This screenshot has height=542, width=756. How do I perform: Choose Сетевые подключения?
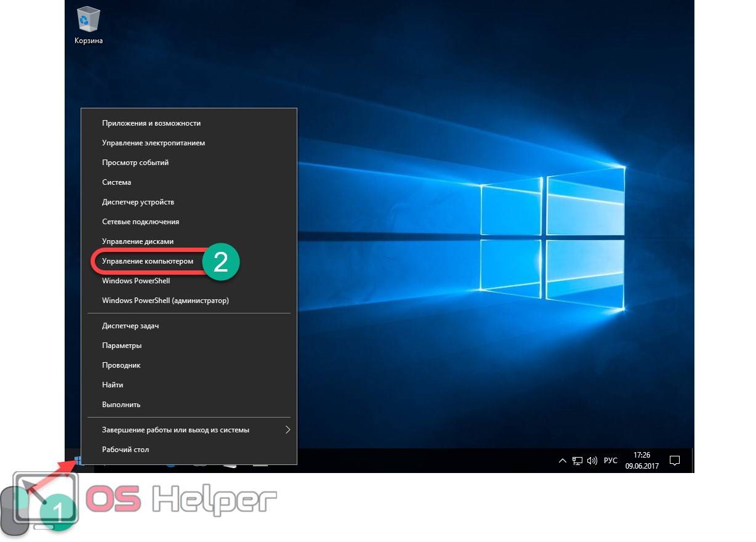[x=190, y=222]
